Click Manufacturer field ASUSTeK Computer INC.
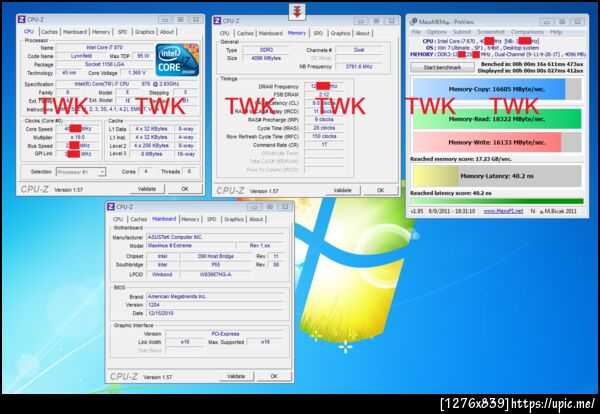This screenshot has width=600, height=414. click(x=215, y=237)
